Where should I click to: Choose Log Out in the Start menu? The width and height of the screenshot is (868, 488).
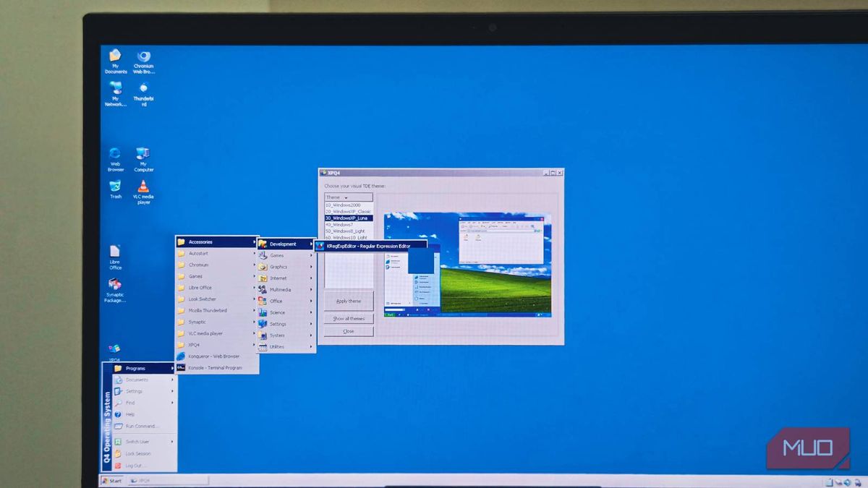[x=143, y=465]
